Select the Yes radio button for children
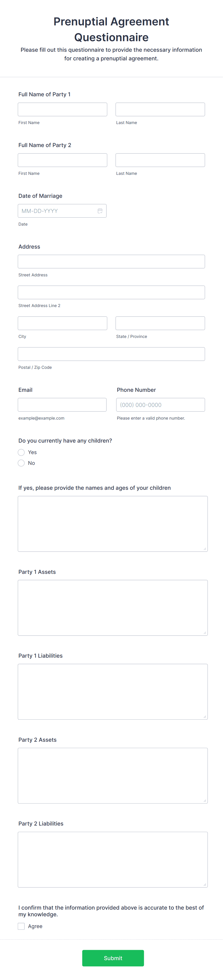 [21, 452]
